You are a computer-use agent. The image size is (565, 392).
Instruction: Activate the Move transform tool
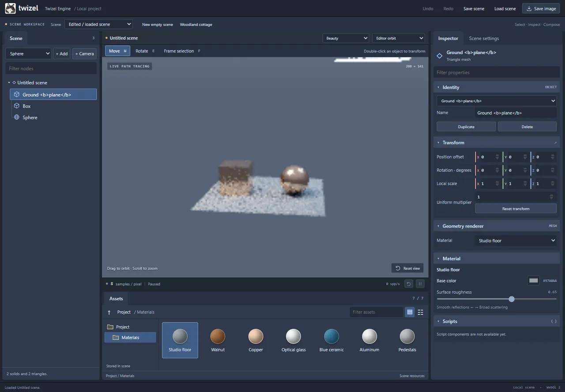117,51
